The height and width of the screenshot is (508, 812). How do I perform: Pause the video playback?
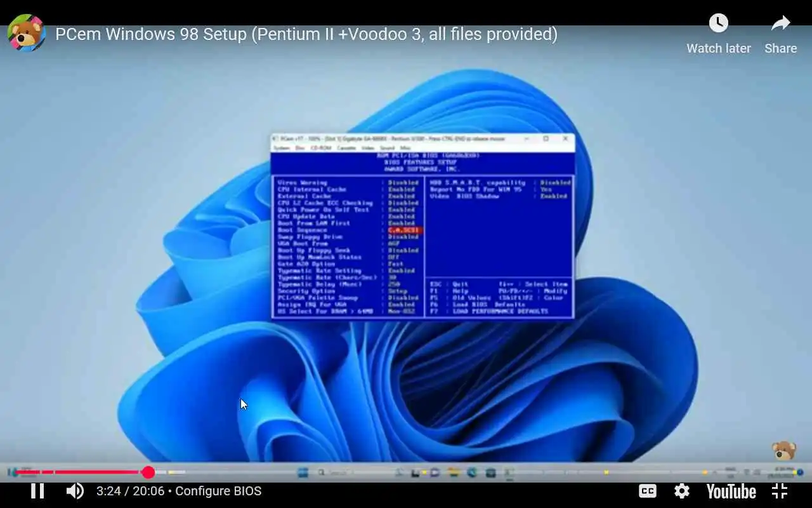tap(37, 491)
